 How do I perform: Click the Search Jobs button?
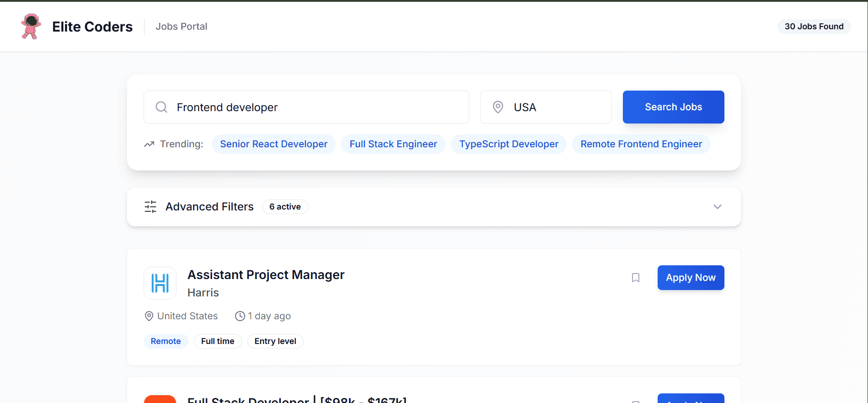673,107
